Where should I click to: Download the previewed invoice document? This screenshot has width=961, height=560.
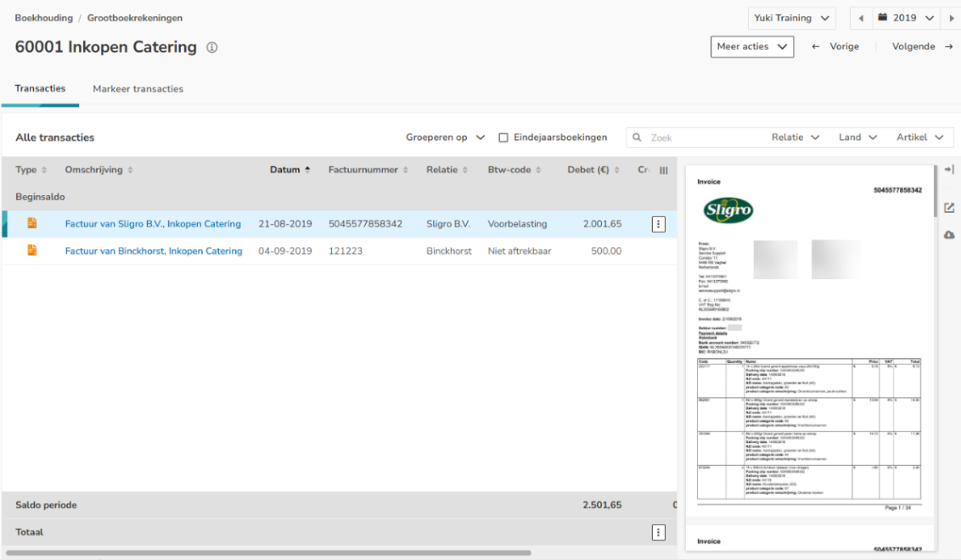click(x=949, y=235)
